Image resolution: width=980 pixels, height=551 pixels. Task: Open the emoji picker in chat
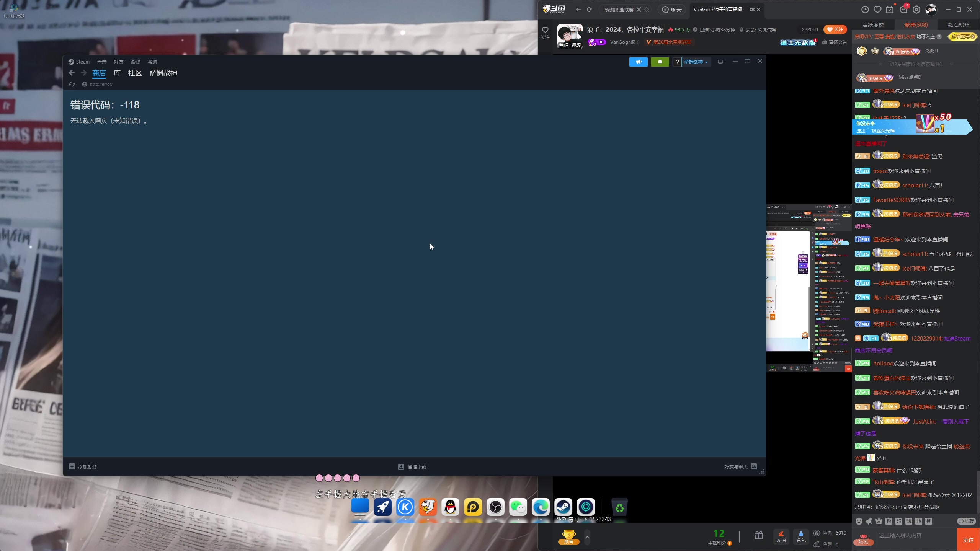click(x=859, y=521)
